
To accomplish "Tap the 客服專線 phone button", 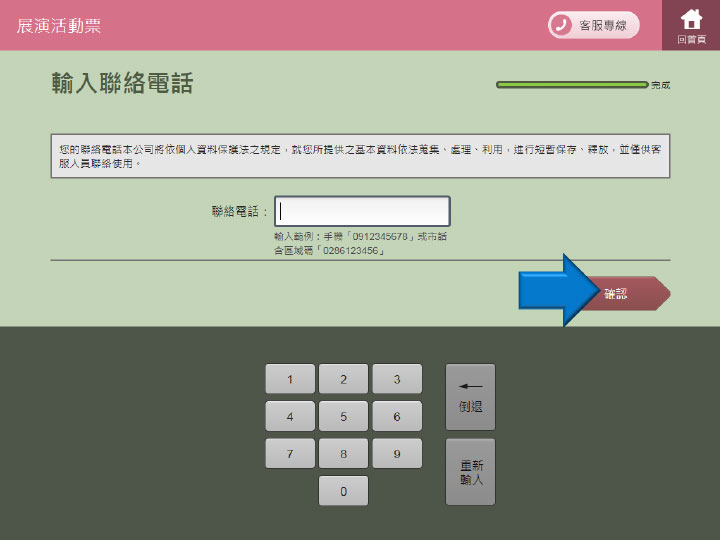I will [x=593, y=25].
